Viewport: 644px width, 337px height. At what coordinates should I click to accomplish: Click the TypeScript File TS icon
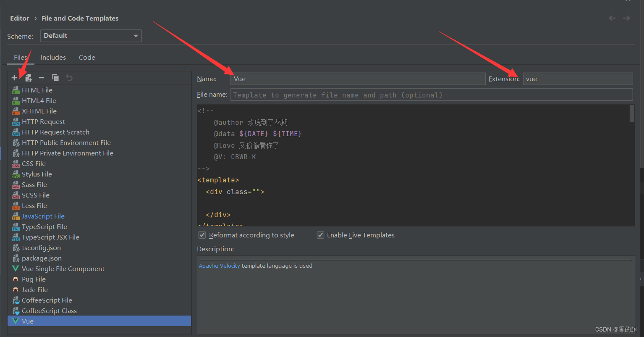16,226
